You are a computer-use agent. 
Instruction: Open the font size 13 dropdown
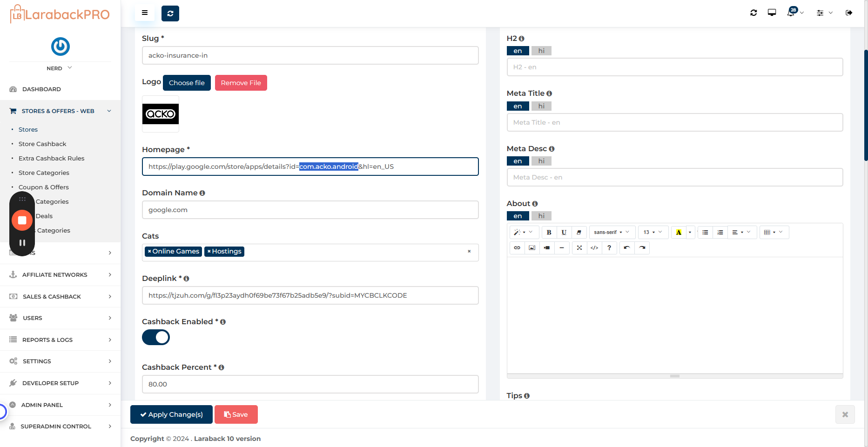pos(653,232)
